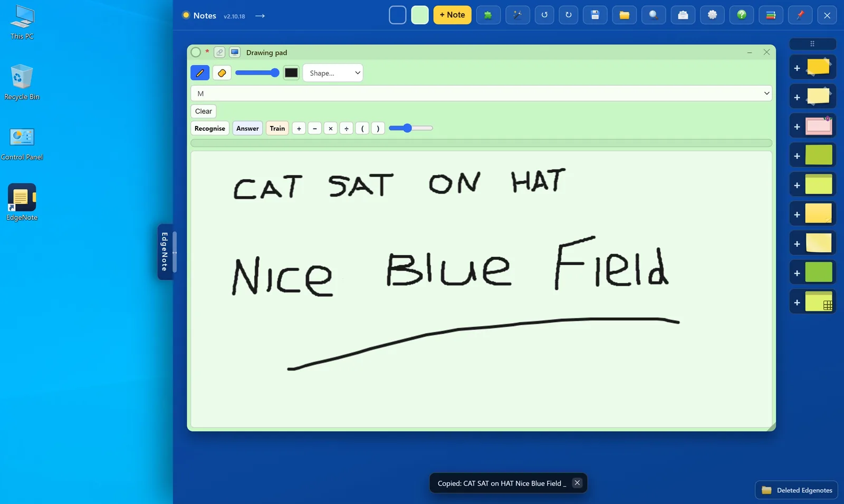Open the Recycle Bin desktop icon

pyautogui.click(x=22, y=82)
